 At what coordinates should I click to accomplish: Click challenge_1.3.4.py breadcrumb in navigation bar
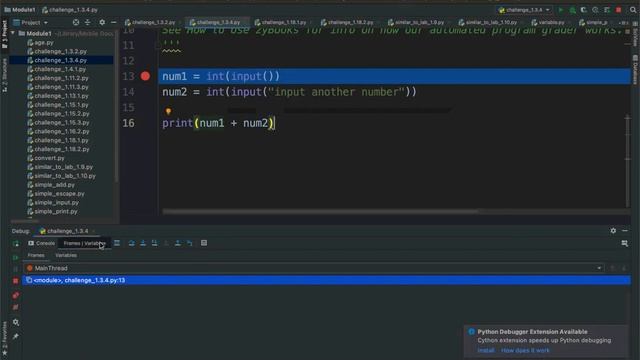[x=70, y=10]
